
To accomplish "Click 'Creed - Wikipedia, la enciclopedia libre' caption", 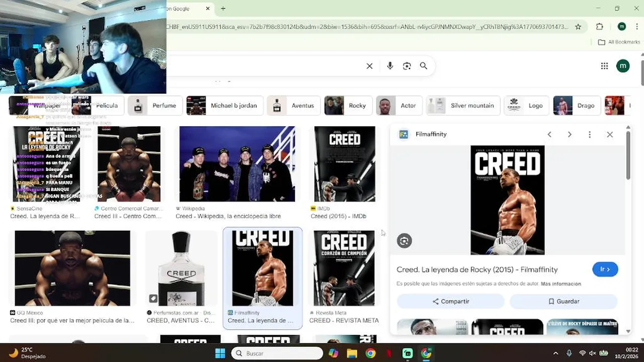I will pyautogui.click(x=228, y=216).
